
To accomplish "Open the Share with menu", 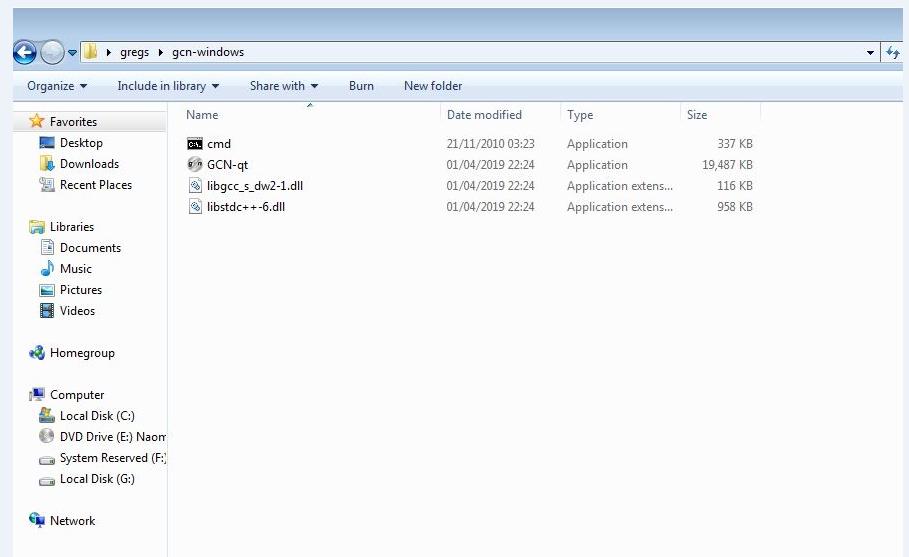I will coord(284,86).
